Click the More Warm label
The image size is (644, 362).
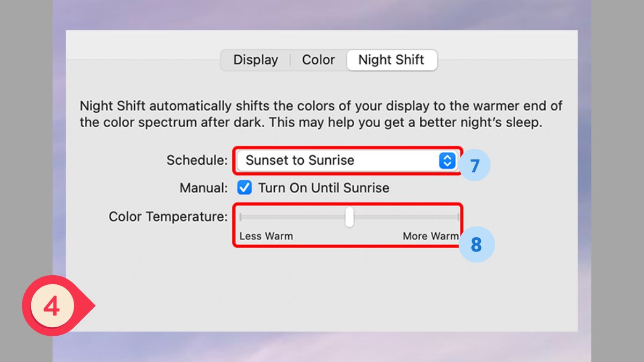click(431, 236)
